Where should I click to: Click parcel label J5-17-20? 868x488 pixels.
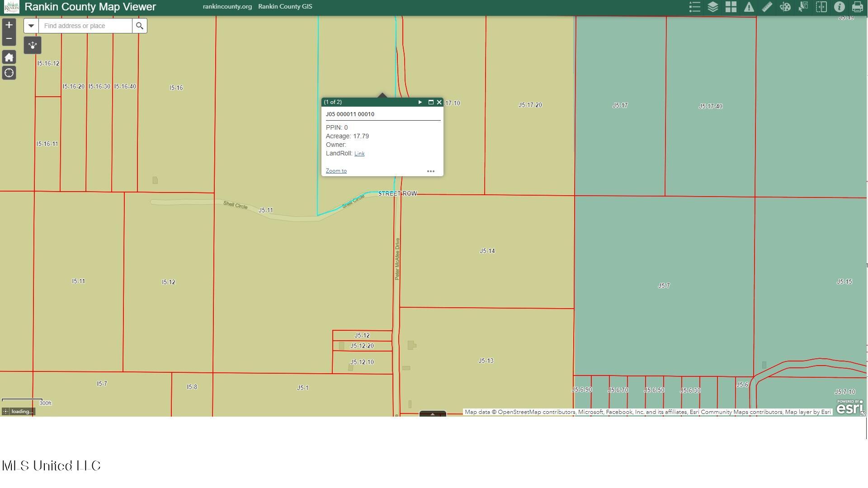(x=530, y=105)
